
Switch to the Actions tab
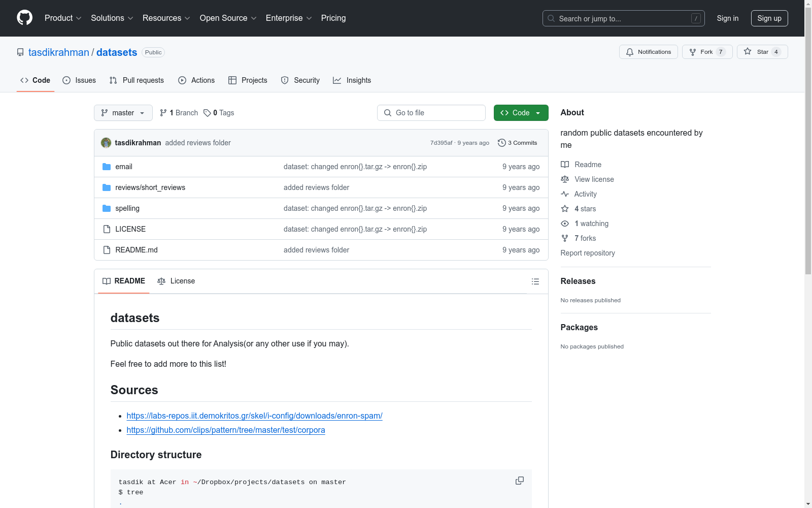196,80
